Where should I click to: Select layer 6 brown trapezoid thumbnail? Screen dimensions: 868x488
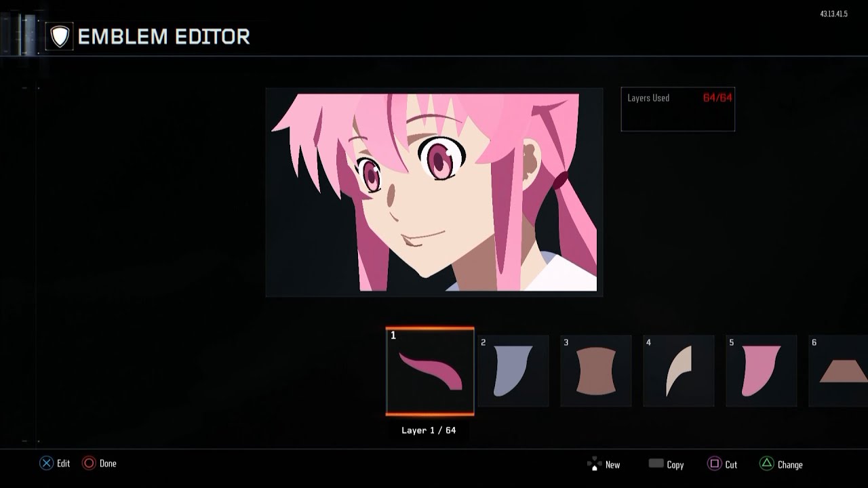click(x=838, y=371)
